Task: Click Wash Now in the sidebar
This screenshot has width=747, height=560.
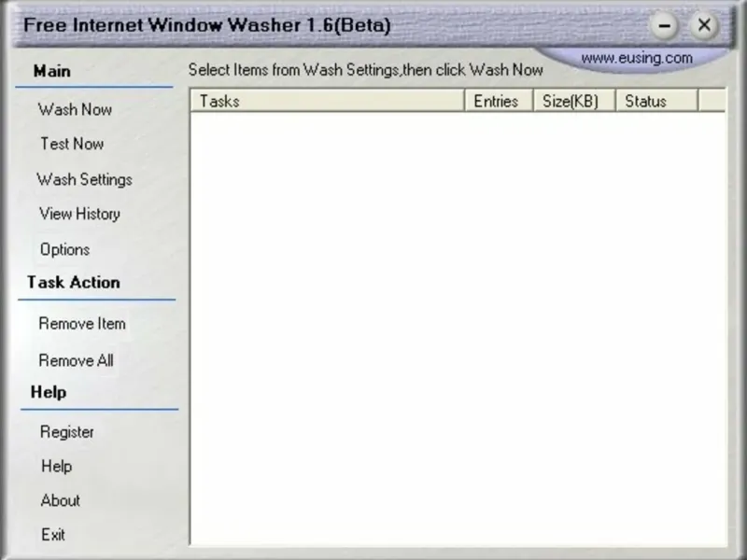Action: pyautogui.click(x=75, y=109)
